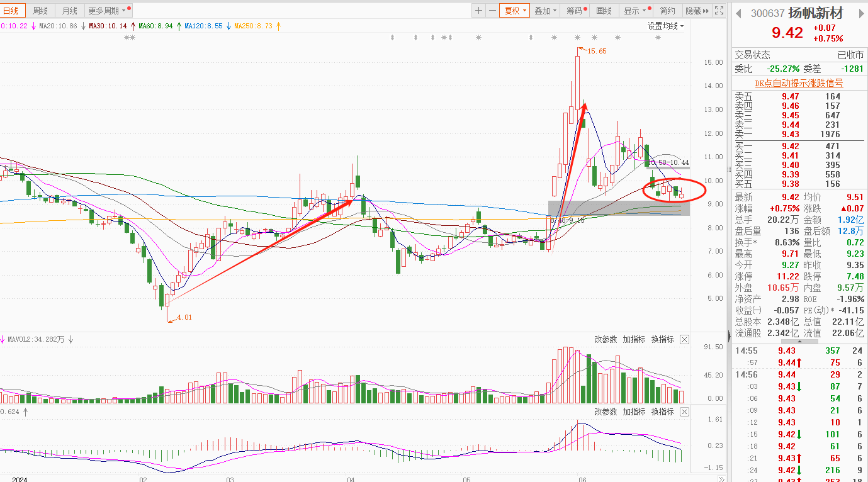Switch to weekly 周线 tab

[40, 11]
